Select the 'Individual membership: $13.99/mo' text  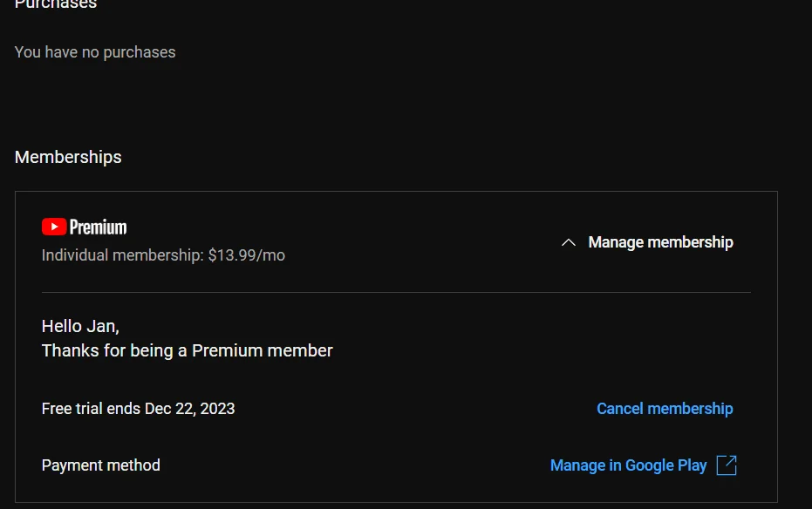[x=163, y=255]
